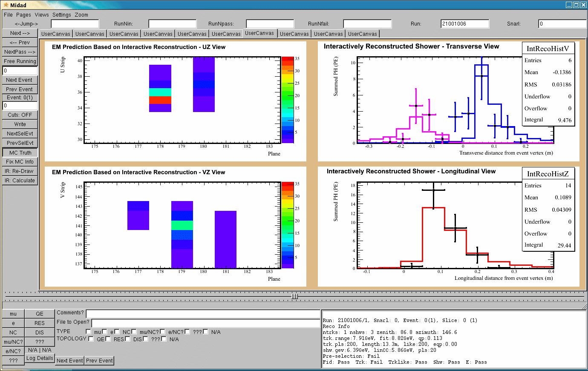Screen dimensions: 588x371
Task: Click the Run field showing 21001006
Action: point(465,24)
